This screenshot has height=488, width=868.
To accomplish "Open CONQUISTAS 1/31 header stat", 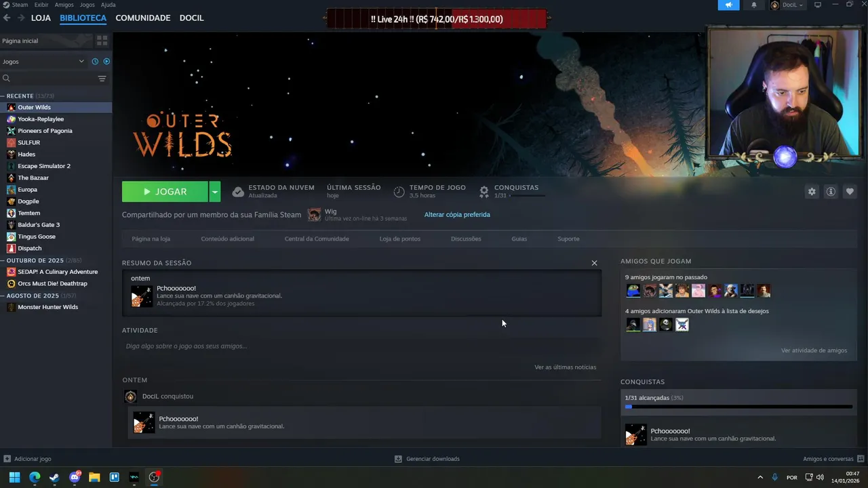I will [512, 191].
